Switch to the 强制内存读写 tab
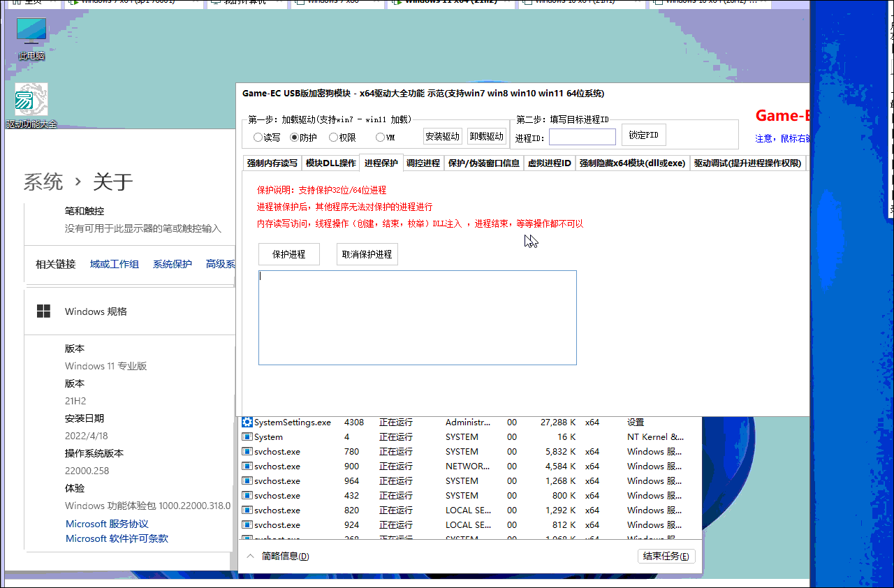 point(272,163)
